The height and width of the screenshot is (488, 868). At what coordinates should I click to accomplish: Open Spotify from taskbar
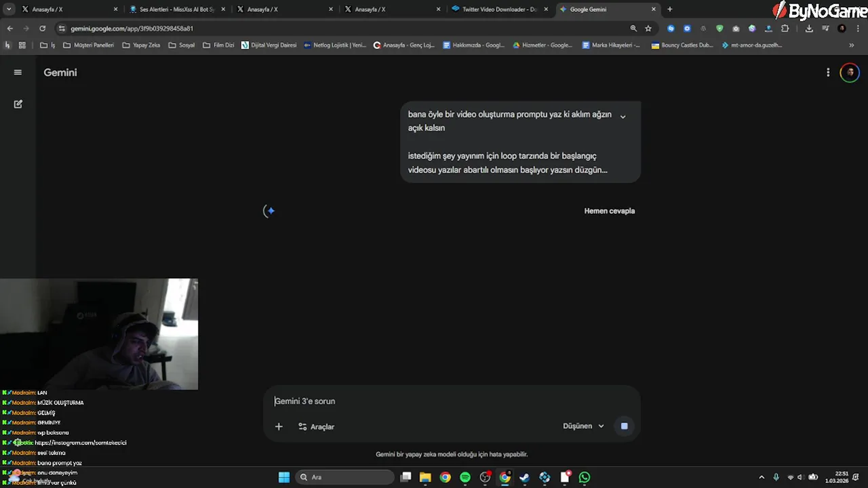465,477
